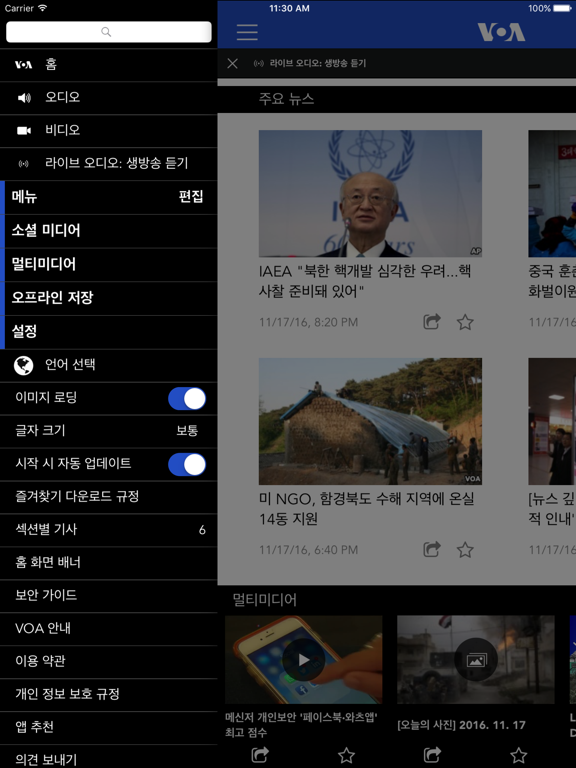Tap 의견 보내기
The width and height of the screenshot is (576, 768).
(x=109, y=757)
